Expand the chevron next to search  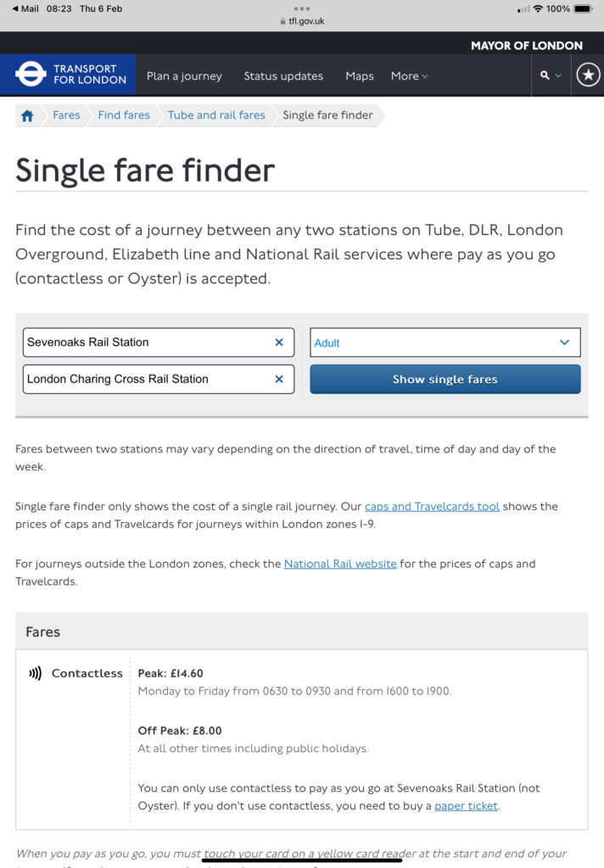(558, 75)
